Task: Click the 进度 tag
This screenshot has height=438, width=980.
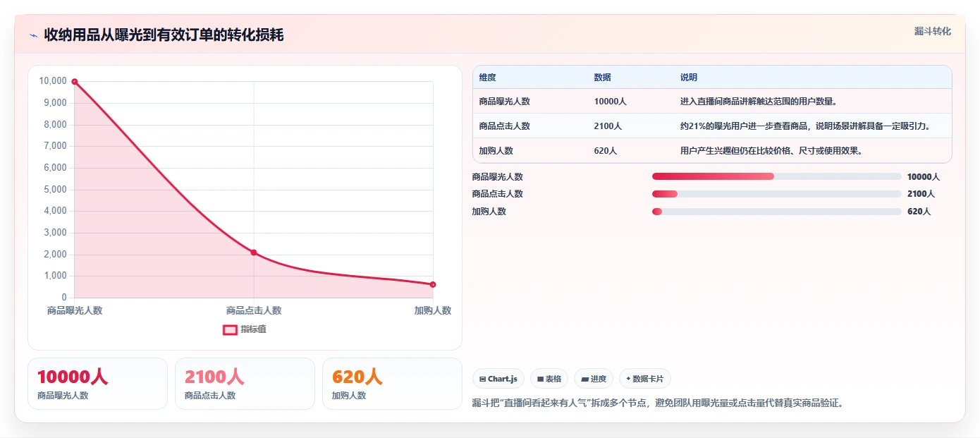Action: coord(594,379)
